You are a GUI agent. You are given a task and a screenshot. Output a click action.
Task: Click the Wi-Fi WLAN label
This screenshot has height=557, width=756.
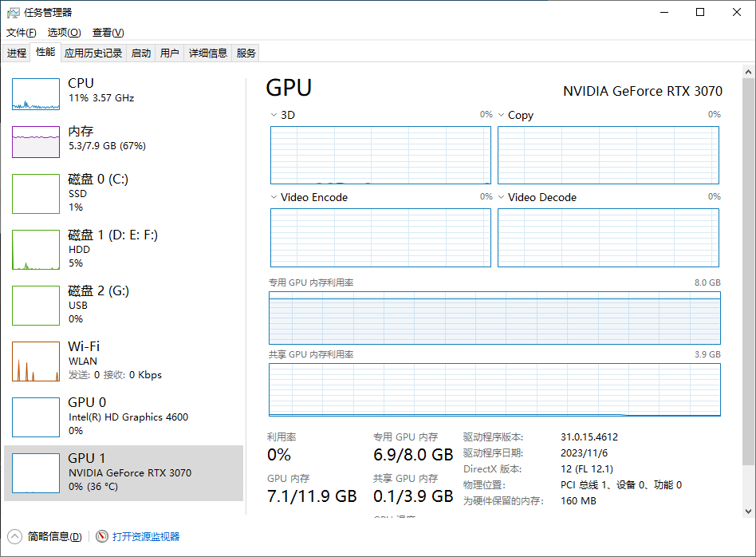(83, 361)
